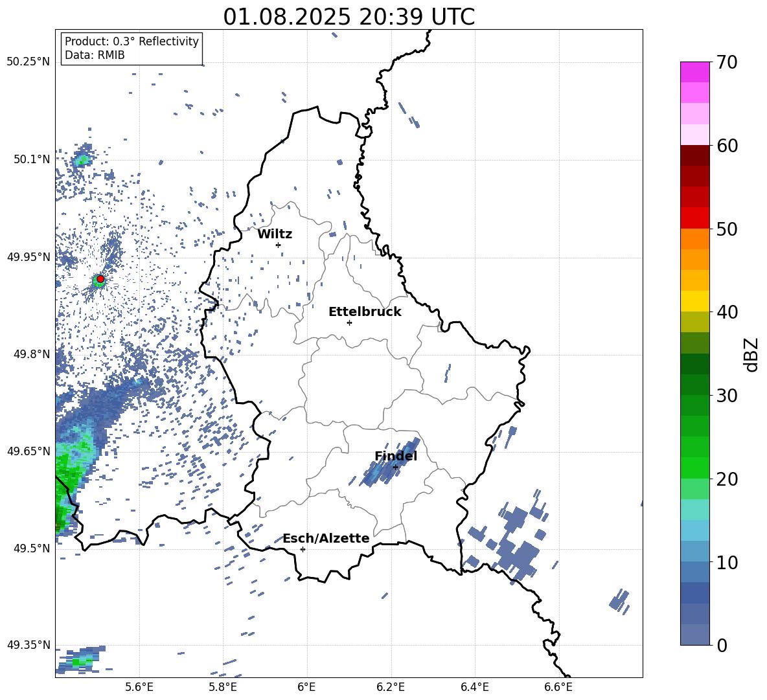Image resolution: width=767 pixels, height=700 pixels.
Task: Click the 49.5°N latitude label
Action: pyautogui.click(x=31, y=548)
